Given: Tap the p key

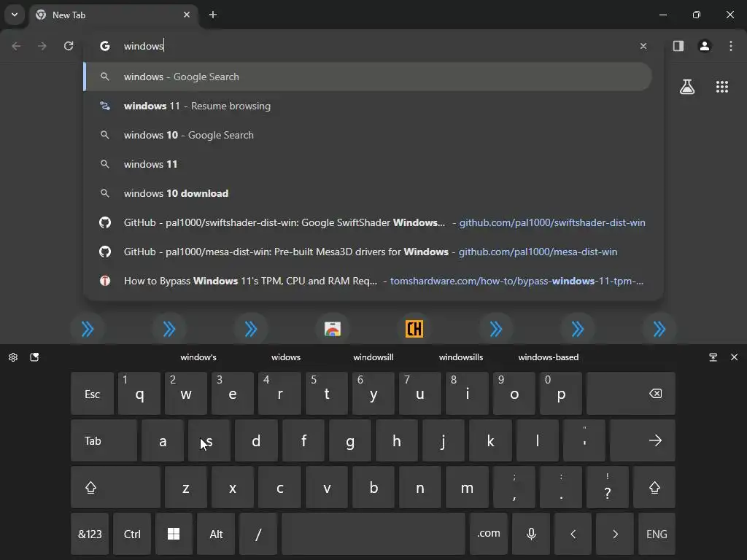Looking at the screenshot, I should pos(561,394).
